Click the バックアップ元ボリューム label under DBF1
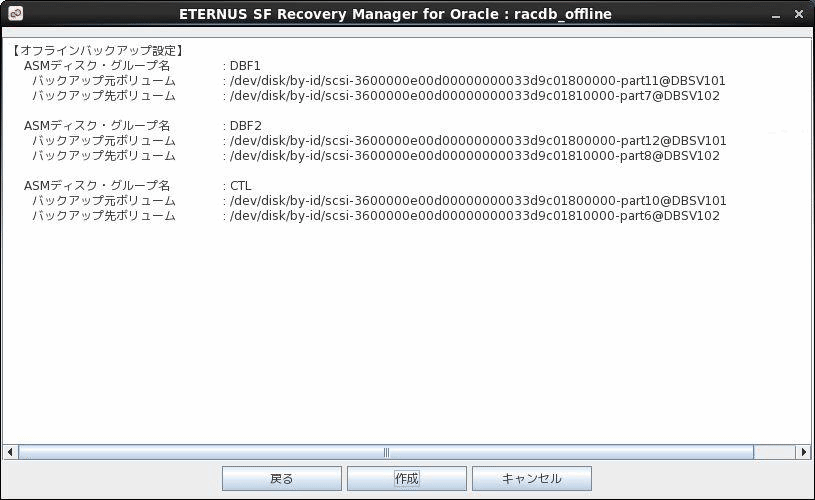The image size is (815, 500). click(x=104, y=81)
